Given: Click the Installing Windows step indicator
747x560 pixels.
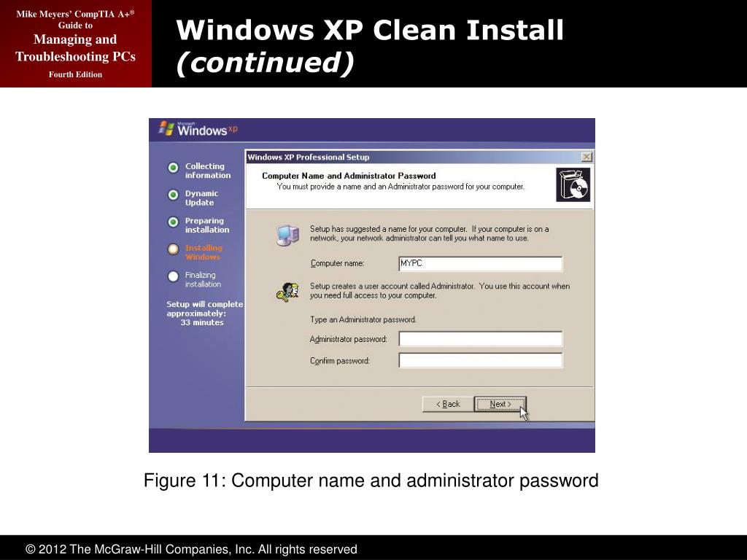Looking at the screenshot, I should pos(173,249).
